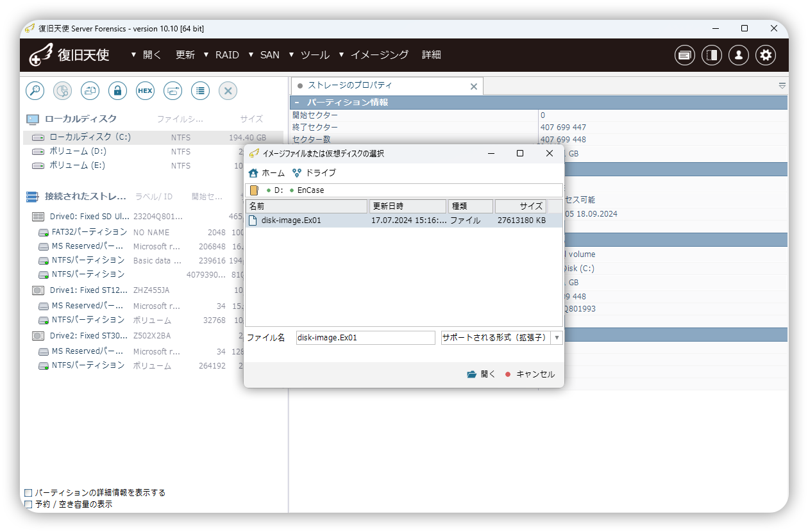Click the セクター数 value 407 699 448
Image resolution: width=808 pixels, height=532 pixels.
(563, 140)
